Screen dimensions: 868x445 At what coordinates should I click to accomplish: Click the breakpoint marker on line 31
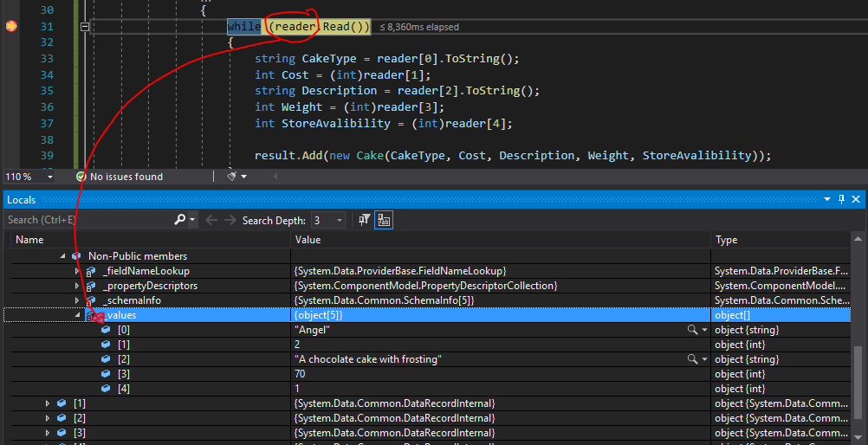coord(11,26)
